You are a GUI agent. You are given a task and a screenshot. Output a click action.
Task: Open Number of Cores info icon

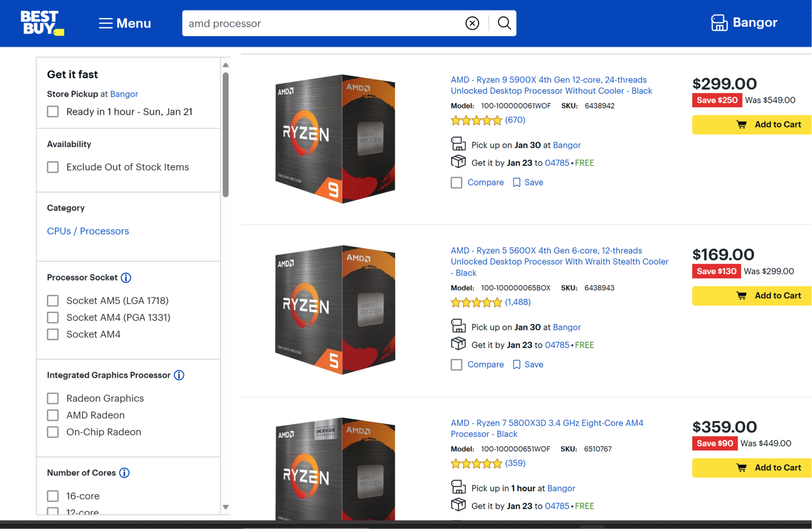click(124, 473)
